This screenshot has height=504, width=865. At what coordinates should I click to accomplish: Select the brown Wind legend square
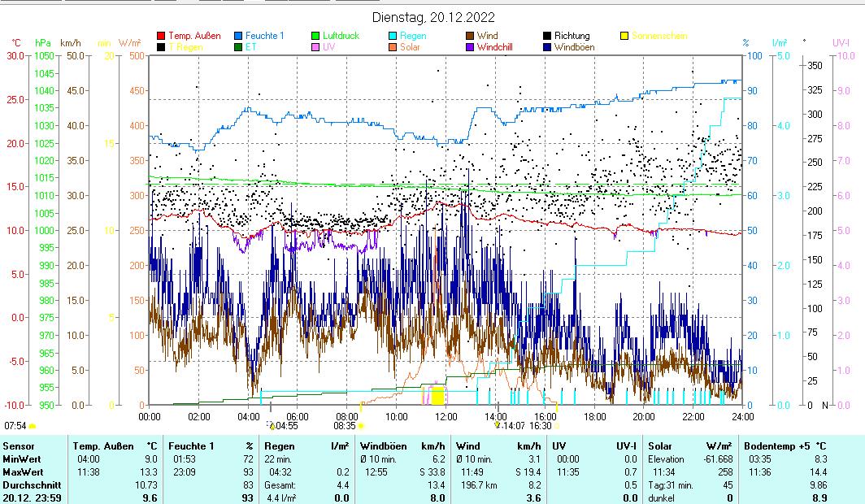[x=470, y=36]
